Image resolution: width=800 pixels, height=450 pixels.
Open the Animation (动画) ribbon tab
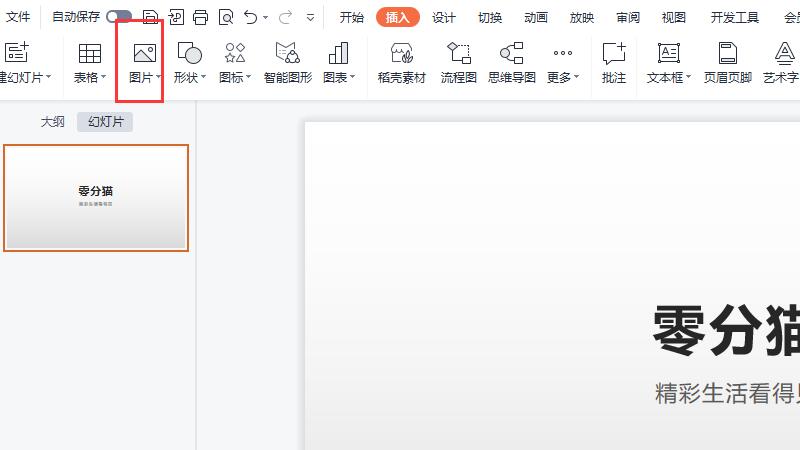pos(536,17)
